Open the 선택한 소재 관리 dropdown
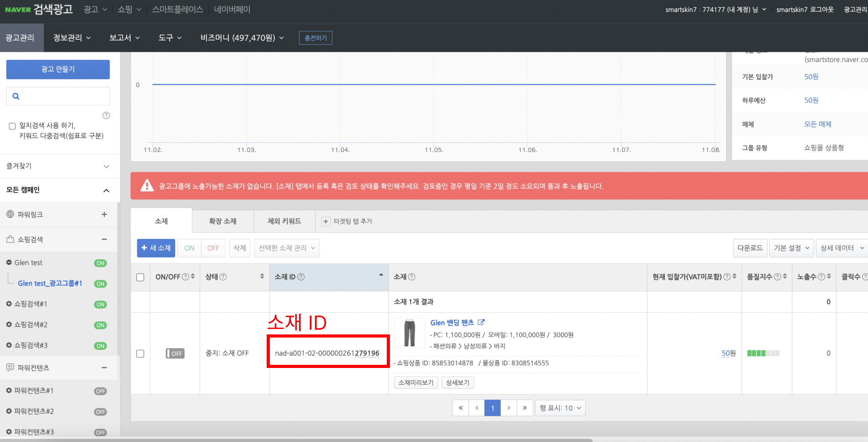 [x=287, y=248]
